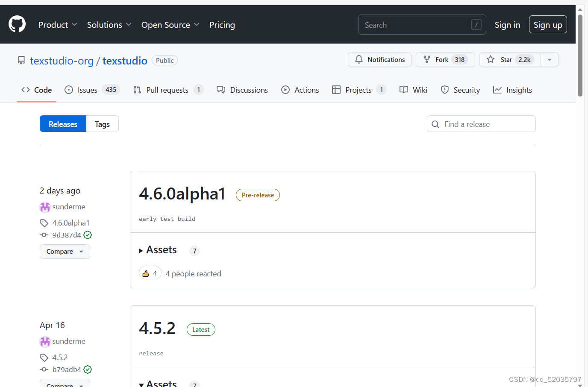Switch to the Code tab
This screenshot has width=588, height=387.
click(37, 90)
